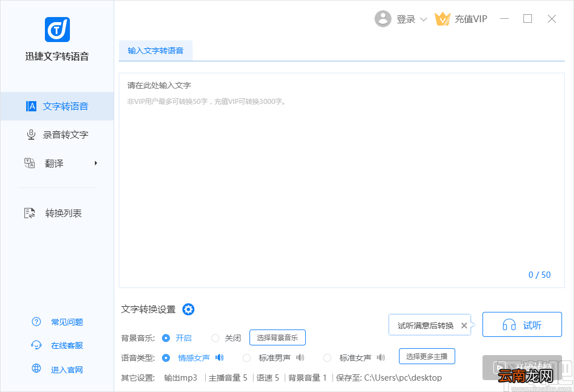Switch to 输入文字转语音 tab
The width and height of the screenshot is (574, 392).
click(x=156, y=51)
